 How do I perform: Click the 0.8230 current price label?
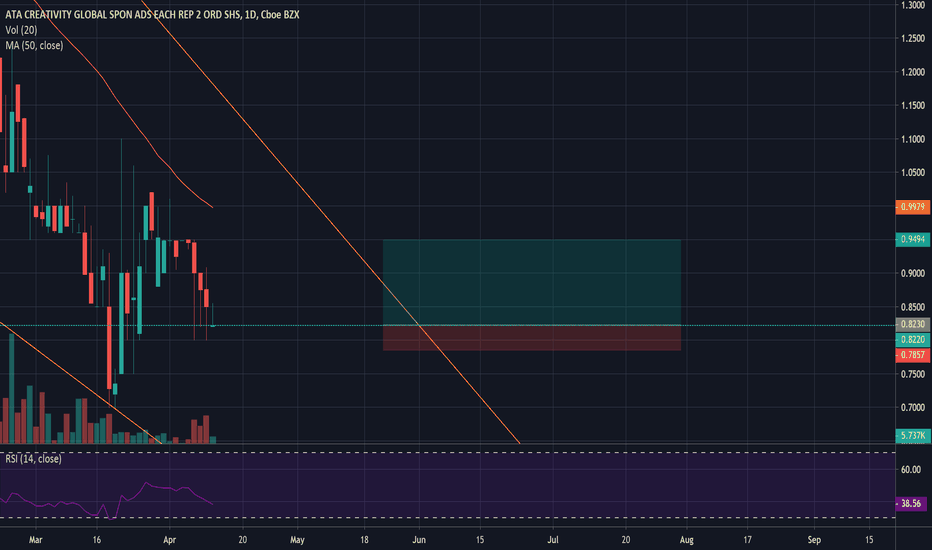pyautogui.click(x=912, y=324)
